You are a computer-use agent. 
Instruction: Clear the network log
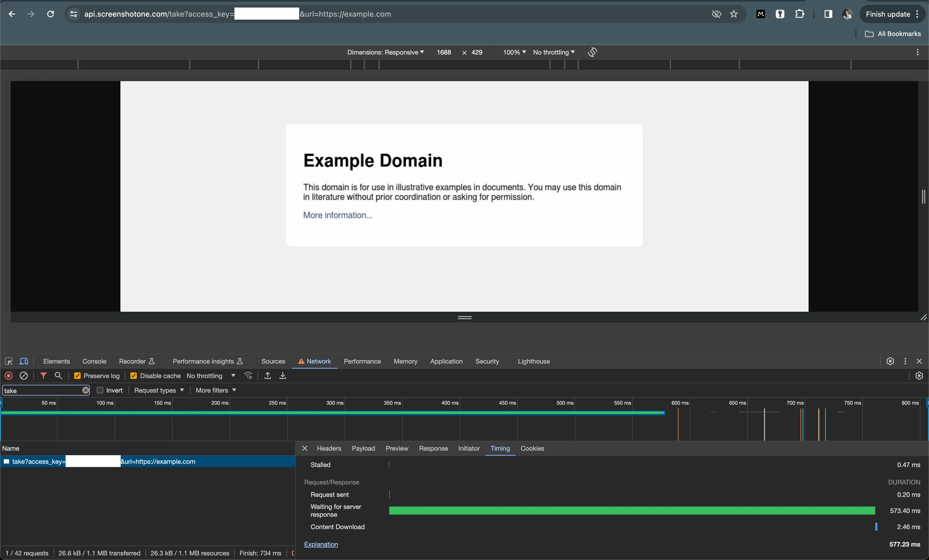point(23,376)
